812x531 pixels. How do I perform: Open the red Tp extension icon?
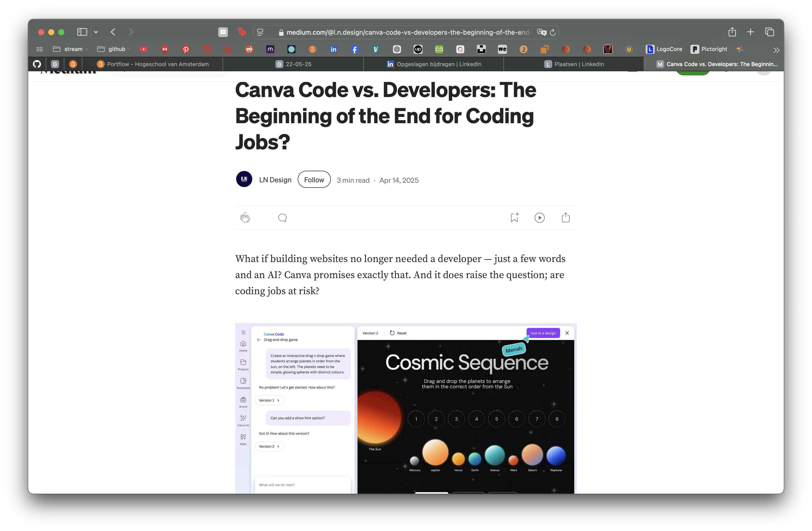(241, 32)
